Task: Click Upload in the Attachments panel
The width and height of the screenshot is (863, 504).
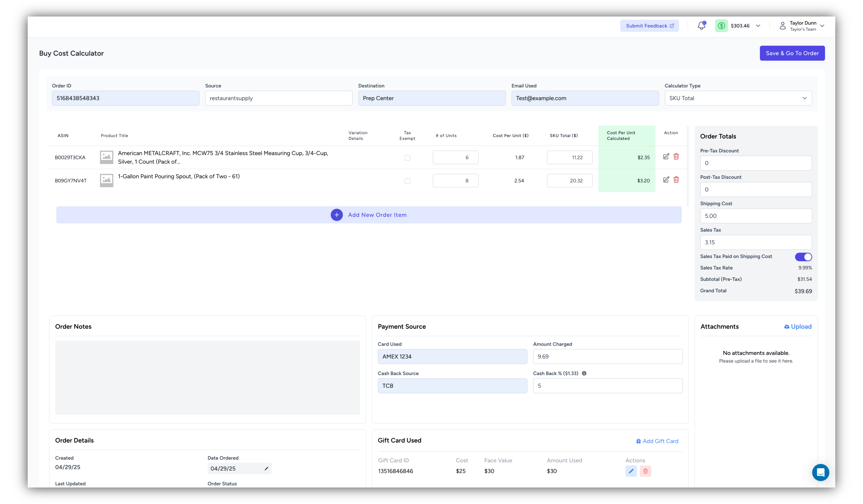Action: coord(798,326)
